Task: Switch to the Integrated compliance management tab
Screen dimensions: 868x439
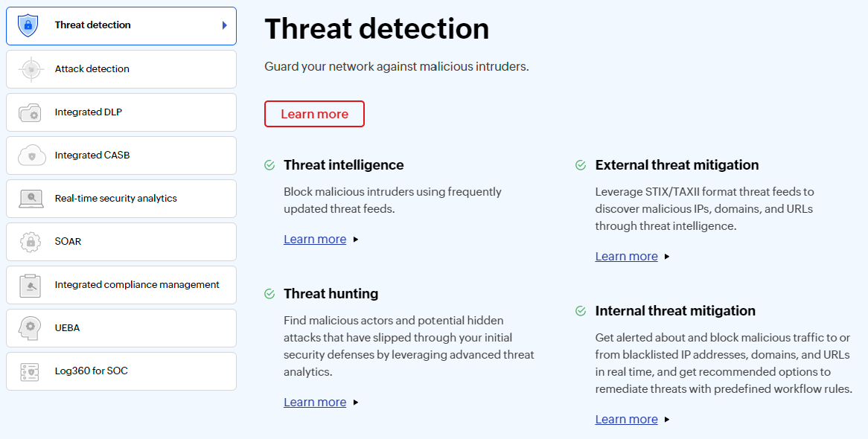Action: coord(137,285)
